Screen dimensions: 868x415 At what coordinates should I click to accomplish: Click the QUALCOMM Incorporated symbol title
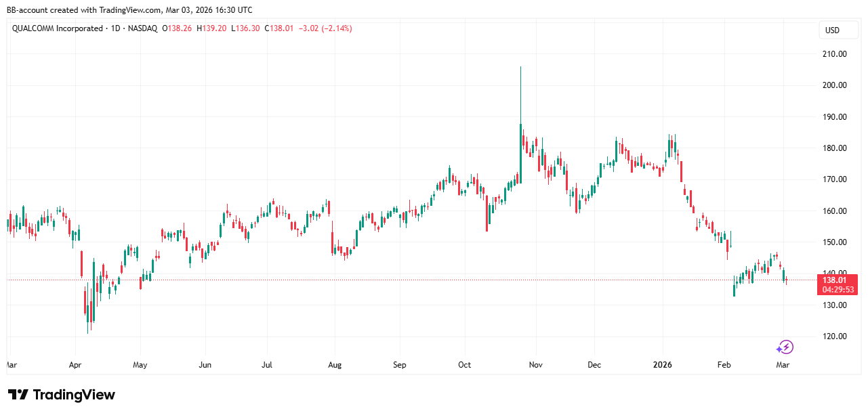[x=57, y=28]
